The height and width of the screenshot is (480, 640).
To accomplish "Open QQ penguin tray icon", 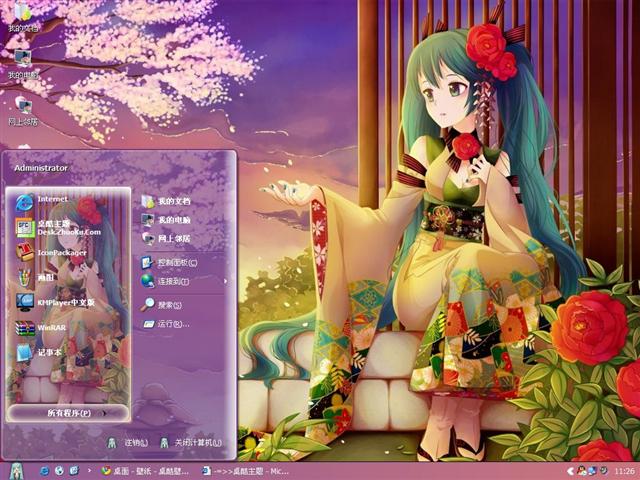I will pos(582,471).
